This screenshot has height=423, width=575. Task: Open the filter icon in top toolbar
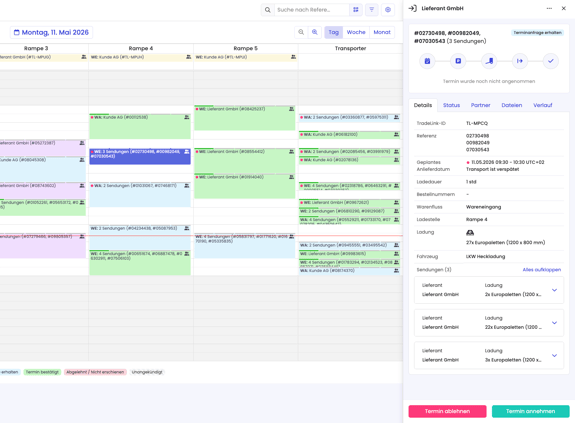click(371, 10)
